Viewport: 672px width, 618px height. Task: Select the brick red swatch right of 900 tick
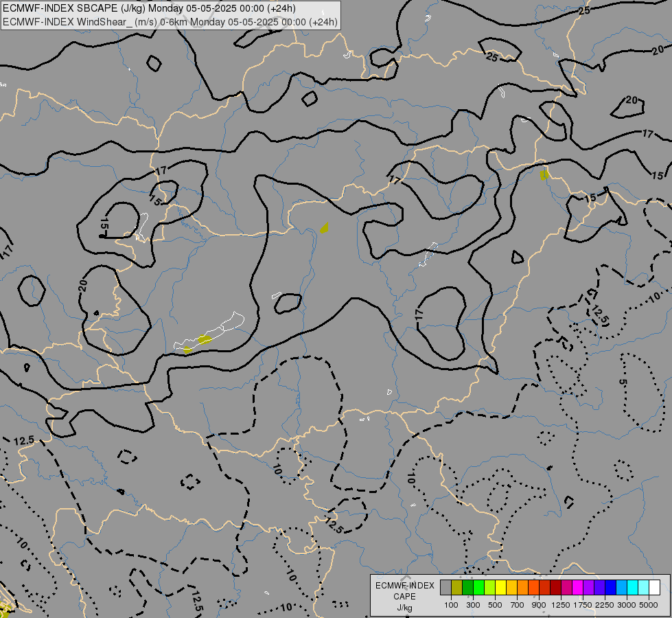point(545,588)
